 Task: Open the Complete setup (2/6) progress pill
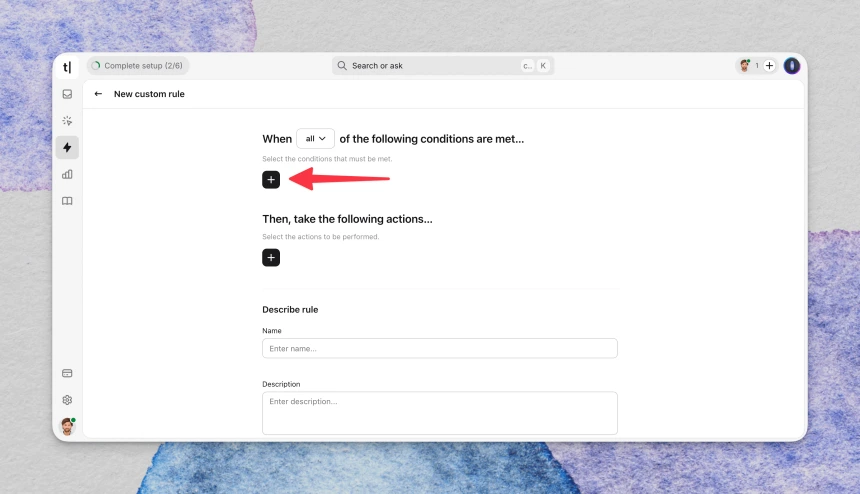(x=138, y=66)
